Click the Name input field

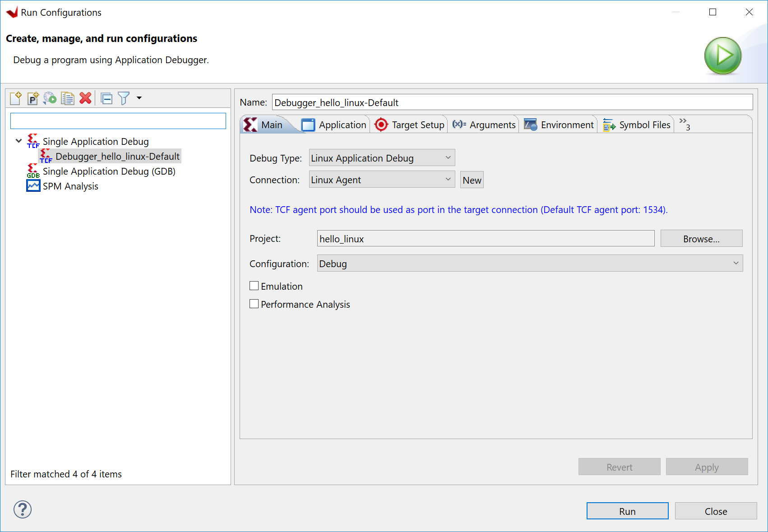click(x=512, y=102)
